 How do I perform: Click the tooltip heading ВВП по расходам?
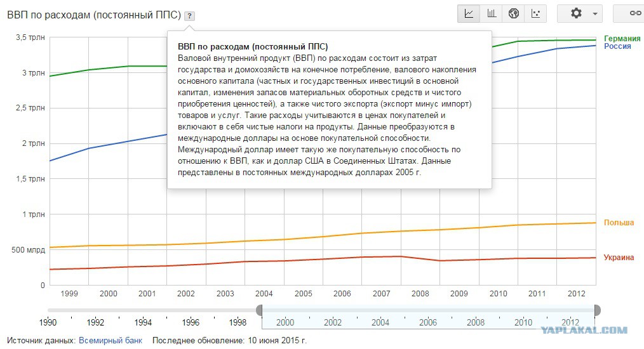[253, 46]
